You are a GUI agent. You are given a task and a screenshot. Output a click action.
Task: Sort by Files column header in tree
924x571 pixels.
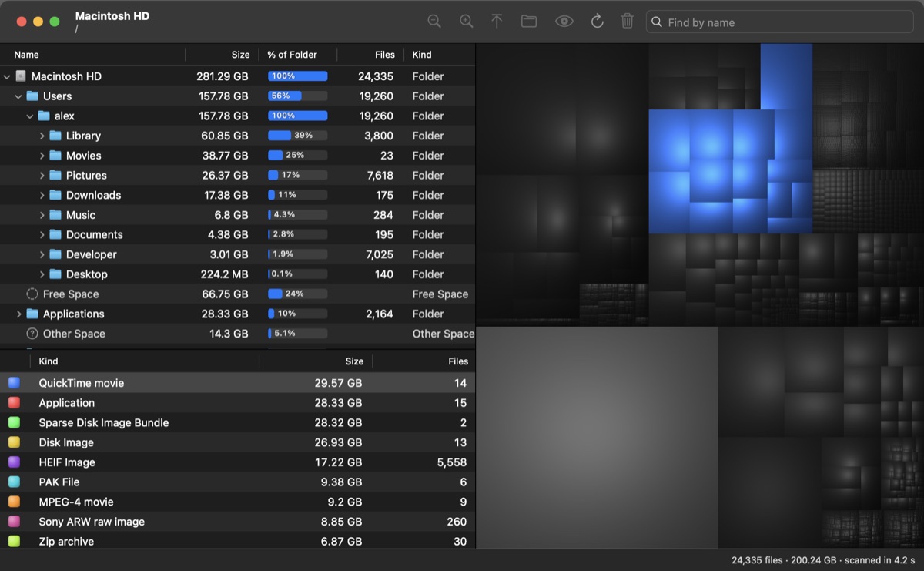point(370,55)
